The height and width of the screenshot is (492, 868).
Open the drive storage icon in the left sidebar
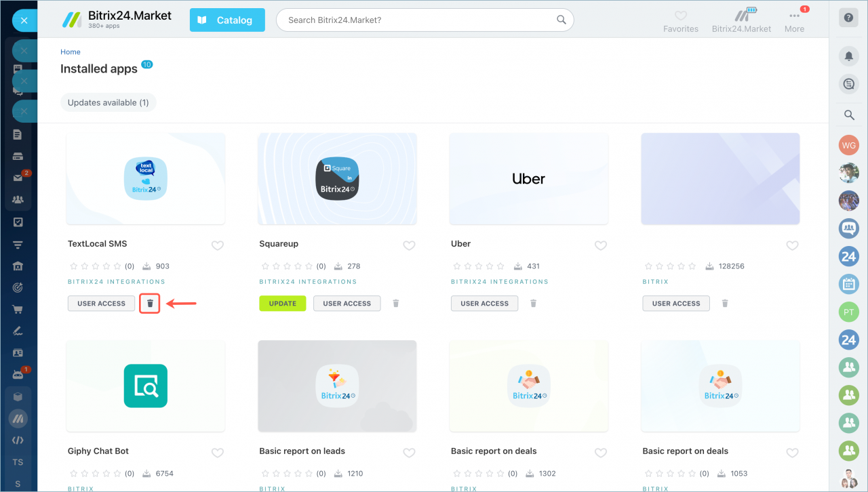(x=18, y=156)
